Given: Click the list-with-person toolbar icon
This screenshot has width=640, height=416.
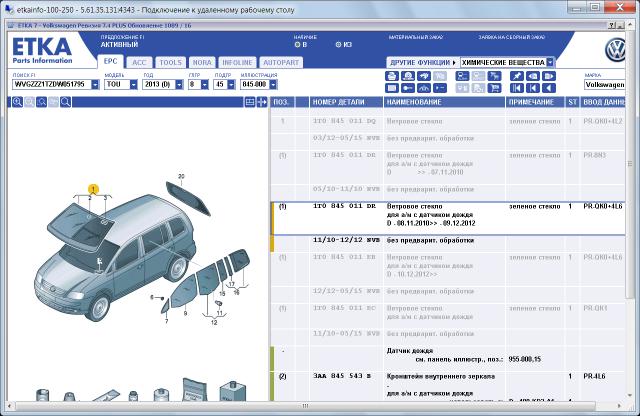Looking at the screenshot, I should [462, 76].
